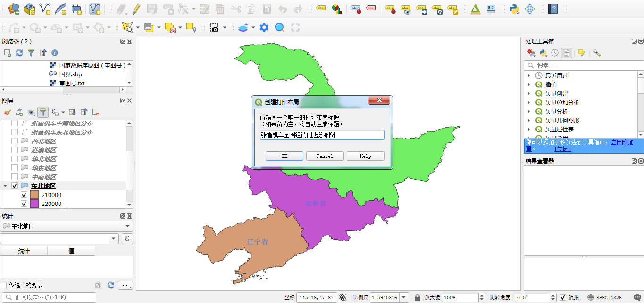The image size is (644, 303).
Task: Expand the 矢量创建 toolbox group
Action: coord(529,93)
